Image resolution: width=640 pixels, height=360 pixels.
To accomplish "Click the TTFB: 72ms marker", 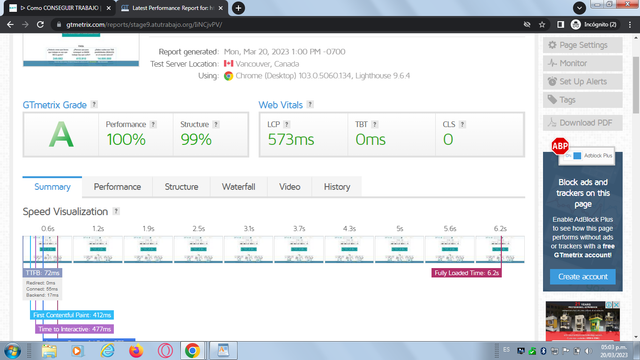I will point(42,273).
